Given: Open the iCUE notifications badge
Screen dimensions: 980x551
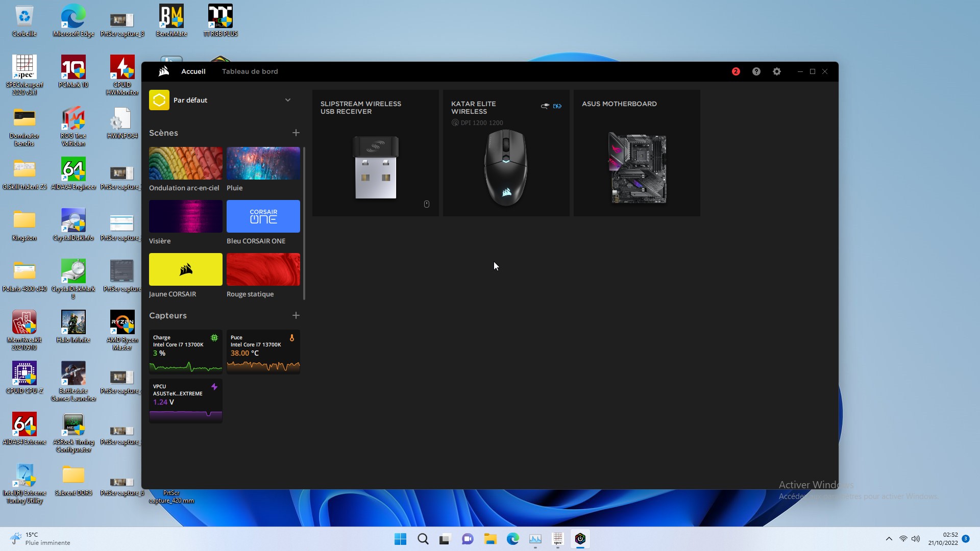Looking at the screenshot, I should tap(736, 71).
